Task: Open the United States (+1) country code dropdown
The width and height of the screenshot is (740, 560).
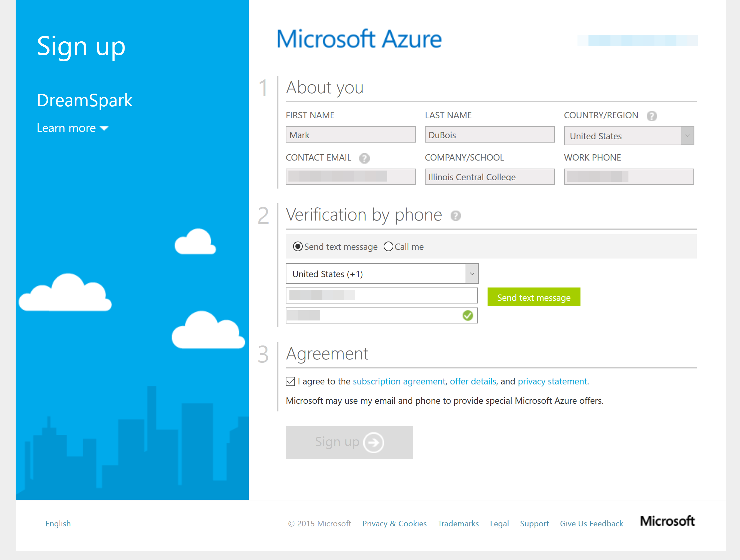Action: pyautogui.click(x=382, y=274)
